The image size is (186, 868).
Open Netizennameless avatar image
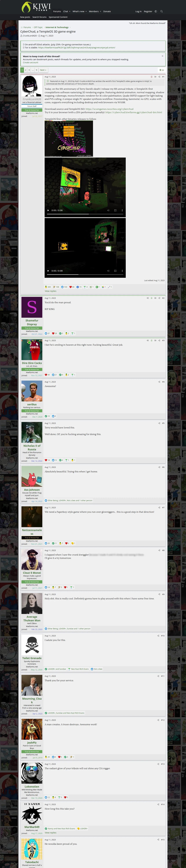32,517
